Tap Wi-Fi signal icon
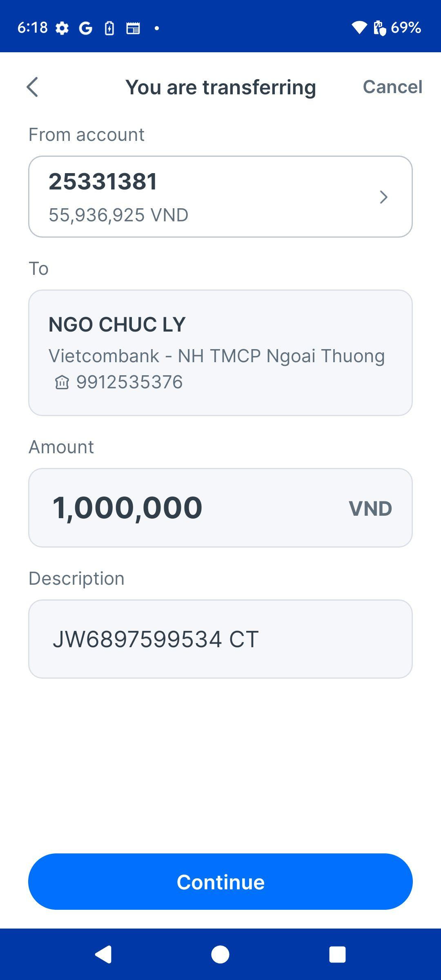The image size is (441, 980). click(x=359, y=27)
